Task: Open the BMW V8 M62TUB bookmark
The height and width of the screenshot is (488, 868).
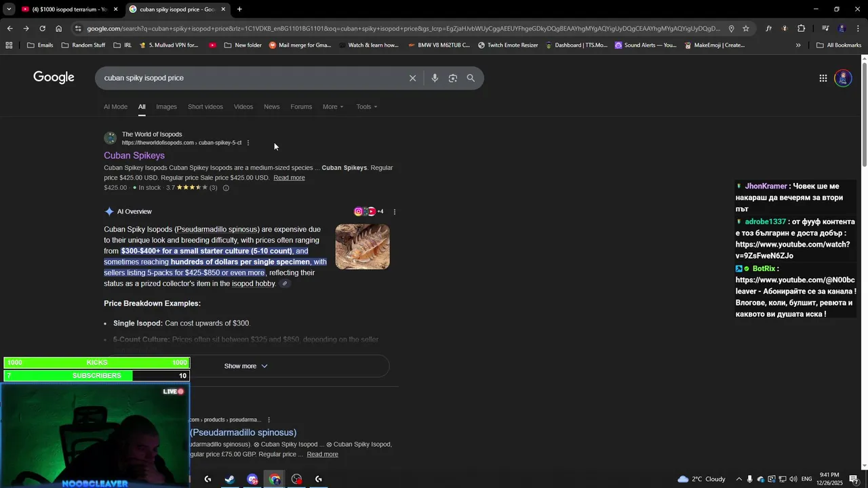Action: (x=439, y=45)
